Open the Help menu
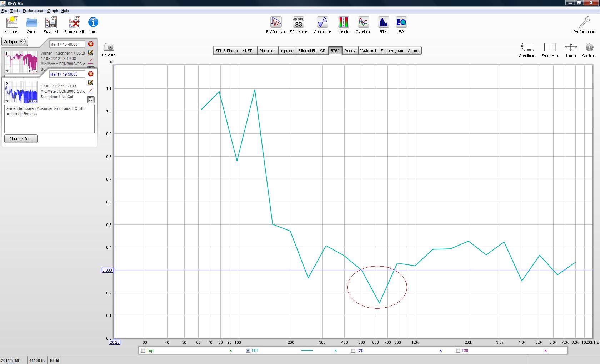This screenshot has height=364, width=600. click(x=65, y=11)
